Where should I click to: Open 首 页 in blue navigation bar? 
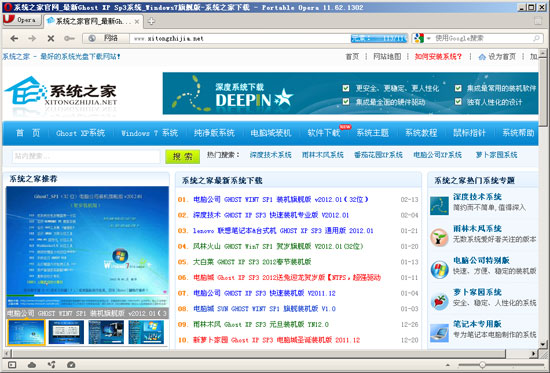click(28, 133)
